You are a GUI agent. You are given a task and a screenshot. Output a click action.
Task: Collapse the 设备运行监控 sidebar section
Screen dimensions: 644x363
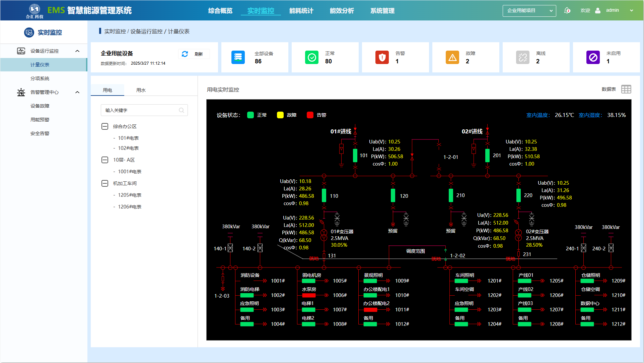tap(77, 51)
